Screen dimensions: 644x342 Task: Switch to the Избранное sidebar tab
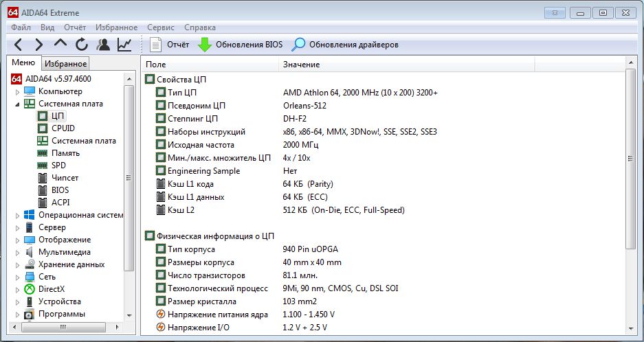66,64
